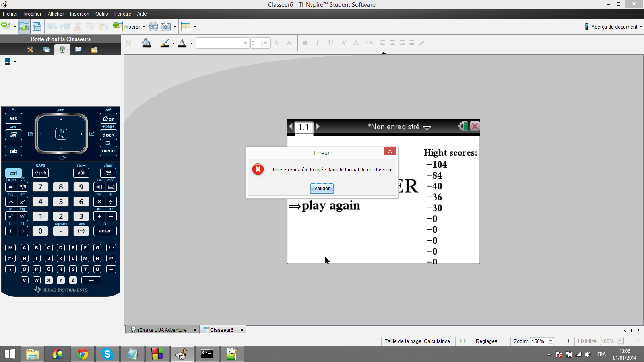Viewport: 644px width, 362px height.
Task: Open the Insertion menu
Action: pos(80,14)
